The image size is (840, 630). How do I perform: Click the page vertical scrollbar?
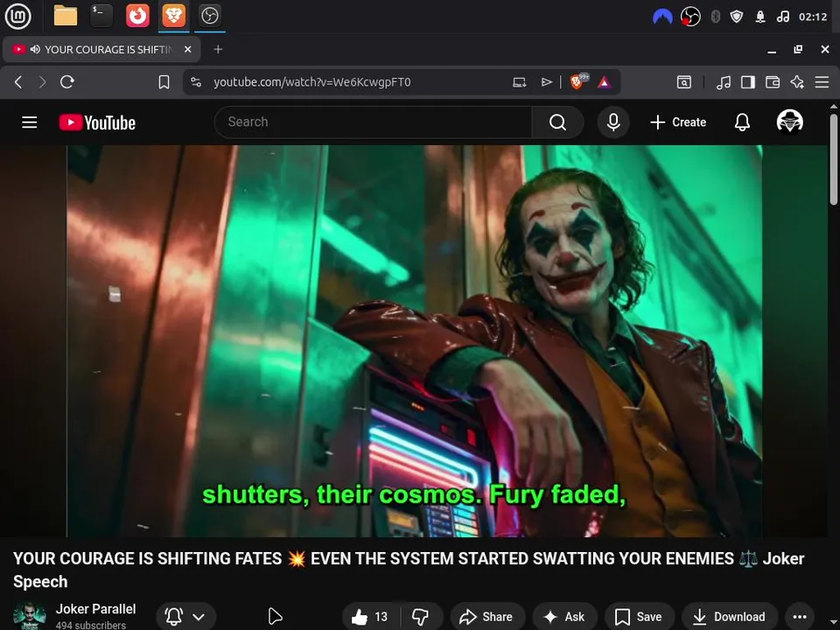tap(834, 159)
